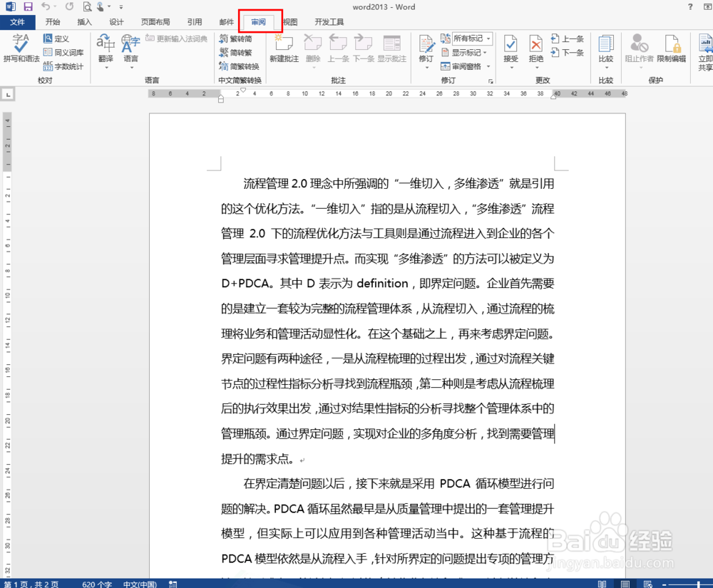This screenshot has height=588, width=713.
Task: Switch to the 视图 ribbon tab
Action: pos(290,22)
